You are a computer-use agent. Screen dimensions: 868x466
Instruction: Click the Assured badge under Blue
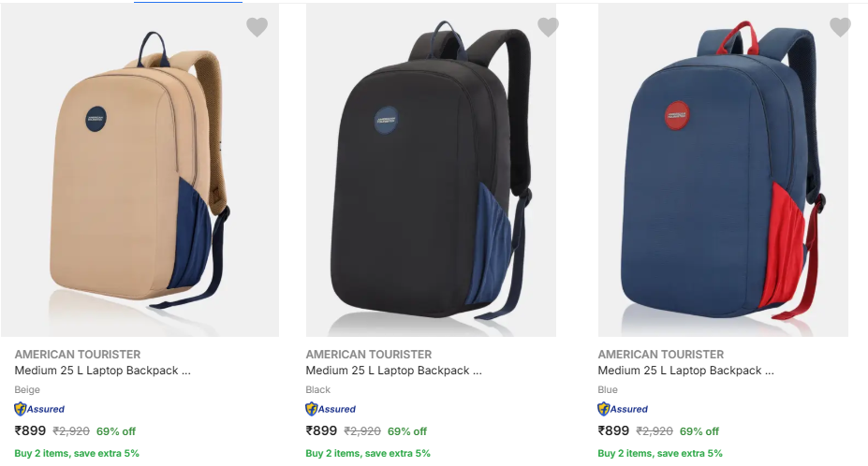624,409
